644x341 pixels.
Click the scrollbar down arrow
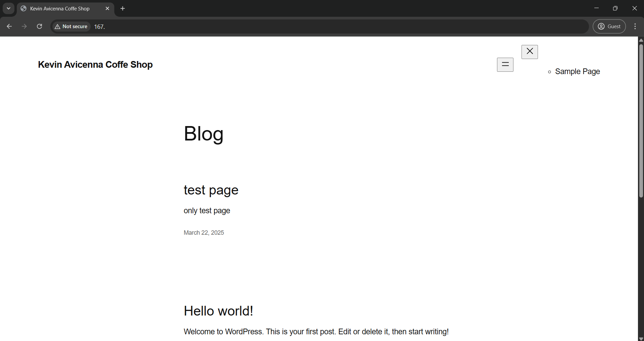(x=641, y=339)
